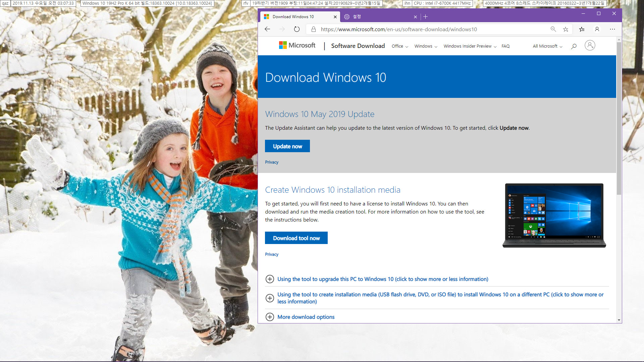Click the scrollbar down arrow
644x362 pixels.
619,320
